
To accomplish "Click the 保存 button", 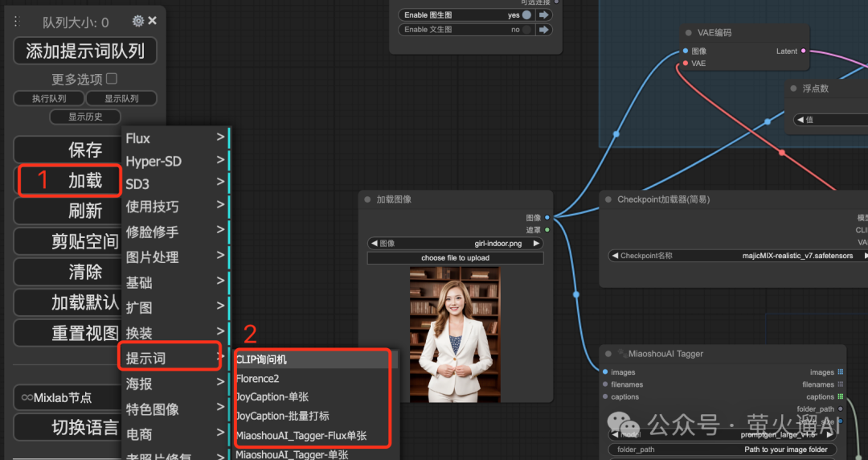I will tap(68, 150).
